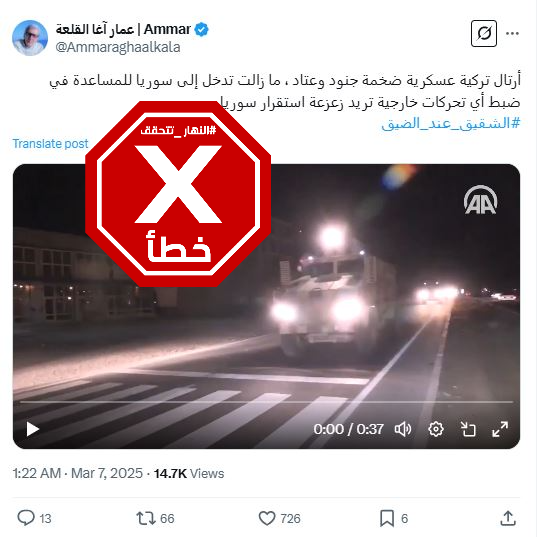The width and height of the screenshot is (537, 537).
Task: Click the blue verified badge
Action: [201, 30]
